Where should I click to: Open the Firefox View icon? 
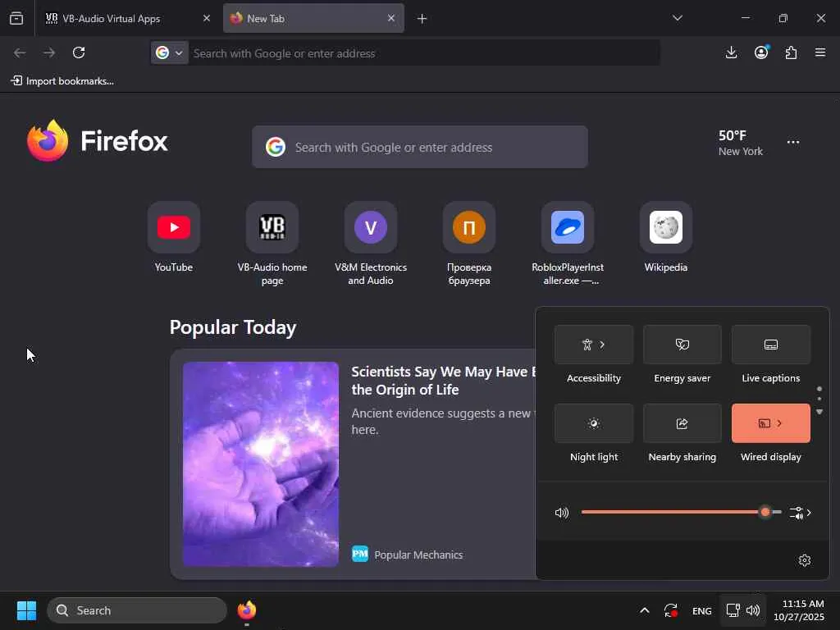16,18
